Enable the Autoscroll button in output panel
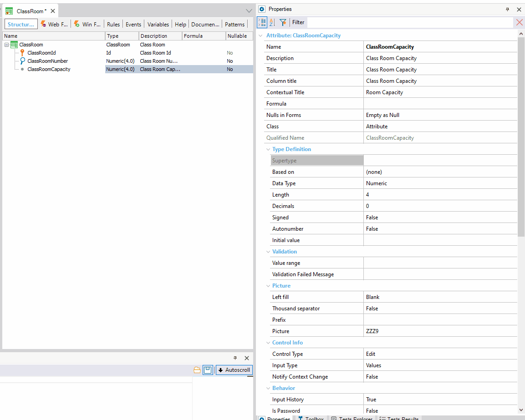 coord(234,370)
